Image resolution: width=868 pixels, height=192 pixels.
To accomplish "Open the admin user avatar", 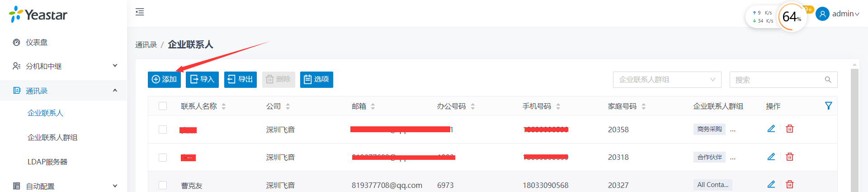I will point(822,14).
